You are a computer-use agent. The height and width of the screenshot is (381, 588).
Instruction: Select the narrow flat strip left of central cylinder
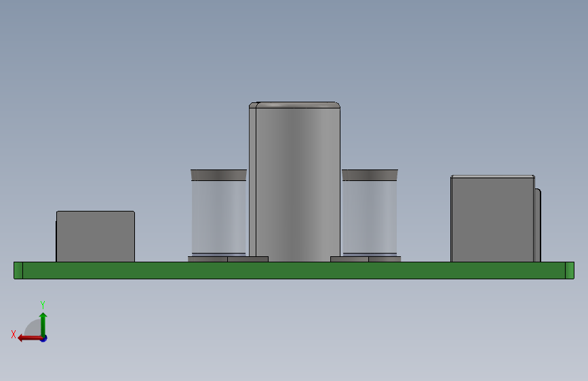[x=252, y=182]
